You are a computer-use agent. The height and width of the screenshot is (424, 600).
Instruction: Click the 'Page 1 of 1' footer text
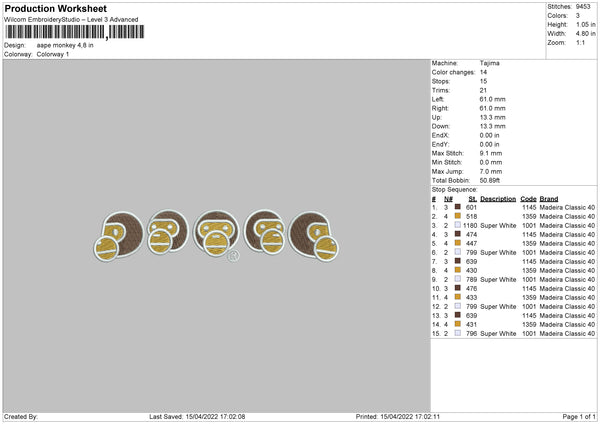(579, 417)
